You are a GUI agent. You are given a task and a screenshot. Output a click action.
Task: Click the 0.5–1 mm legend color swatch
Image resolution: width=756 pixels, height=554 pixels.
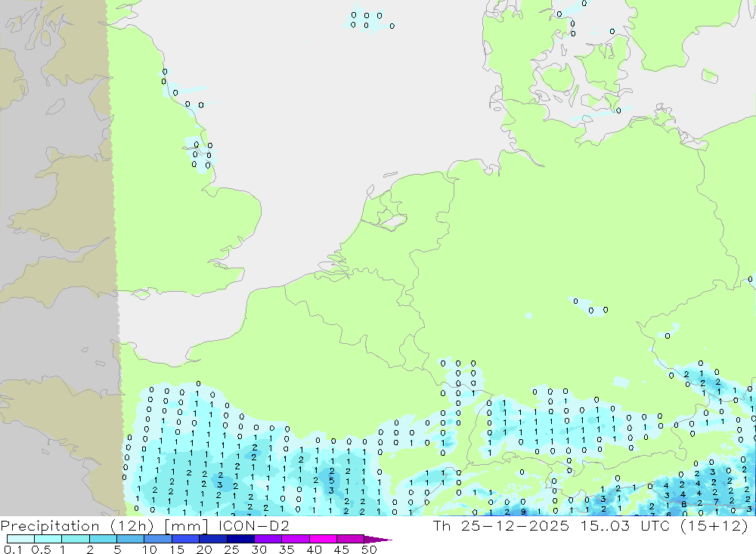click(48, 539)
